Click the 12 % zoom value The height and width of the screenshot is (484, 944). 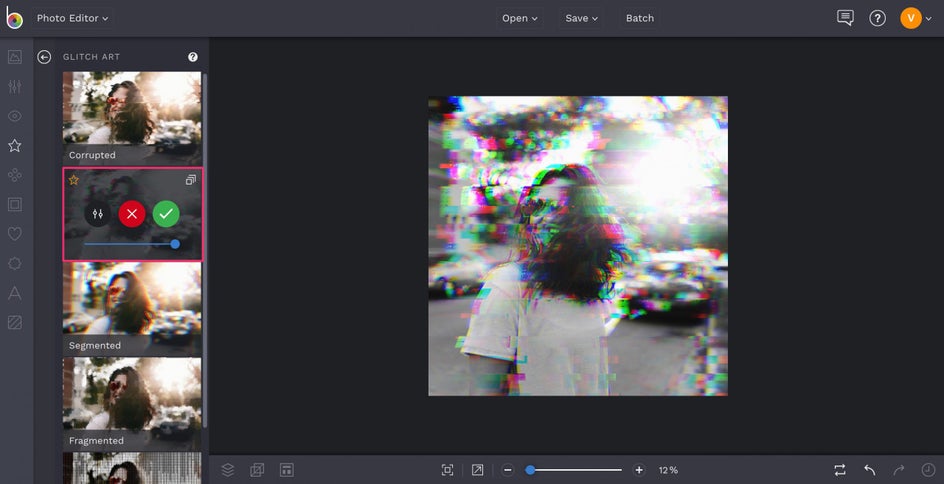click(x=668, y=470)
